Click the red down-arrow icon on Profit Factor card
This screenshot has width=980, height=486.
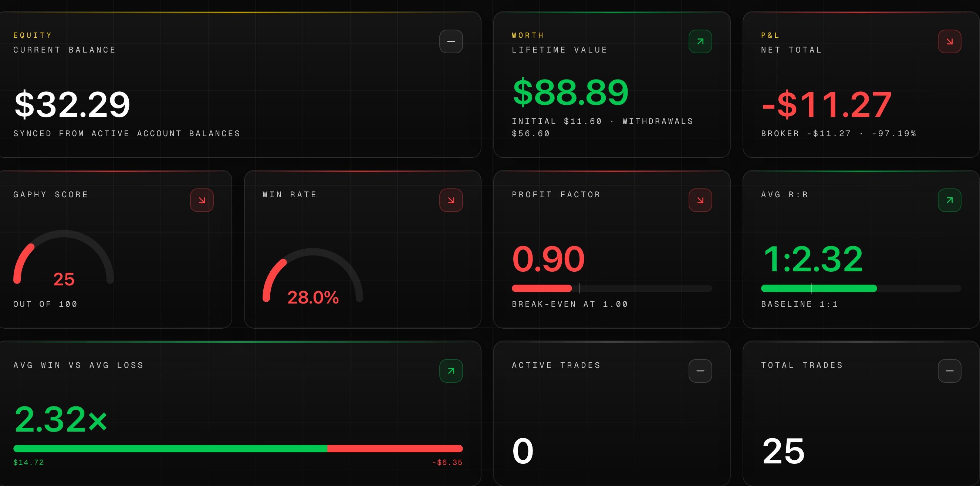tap(700, 200)
